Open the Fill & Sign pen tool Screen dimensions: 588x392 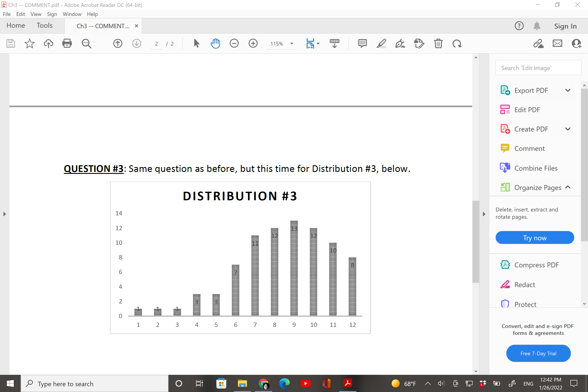pos(400,43)
